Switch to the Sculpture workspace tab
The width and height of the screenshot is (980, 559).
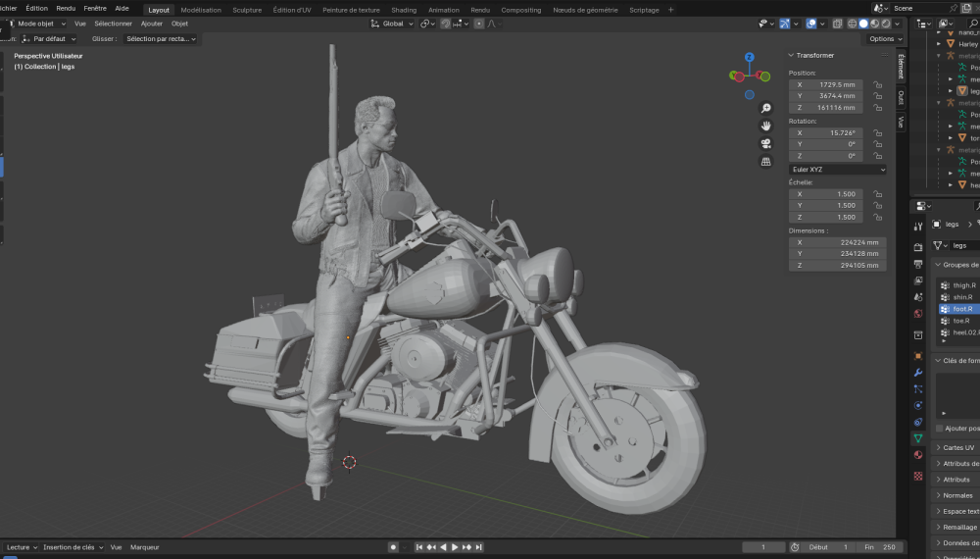(247, 10)
